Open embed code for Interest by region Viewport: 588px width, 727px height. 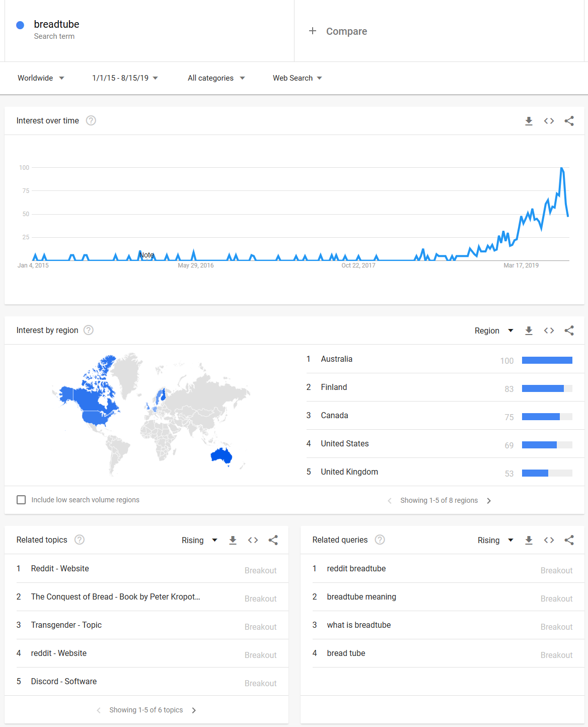pos(549,331)
